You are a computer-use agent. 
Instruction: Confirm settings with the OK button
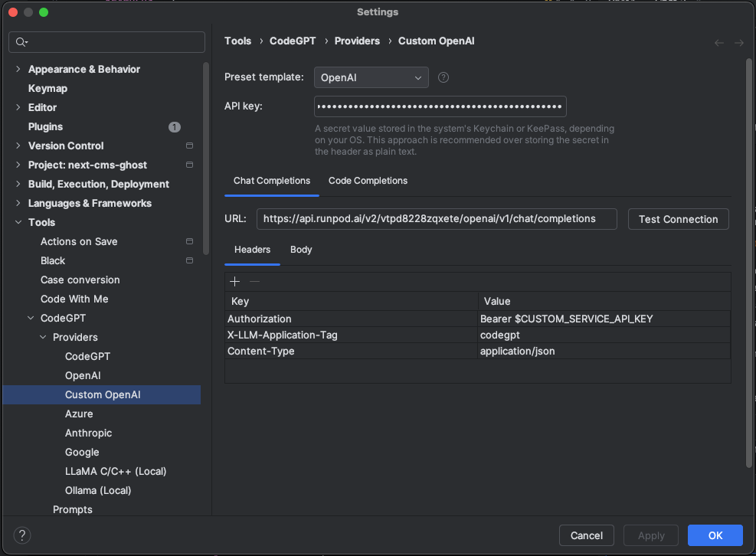[715, 535]
